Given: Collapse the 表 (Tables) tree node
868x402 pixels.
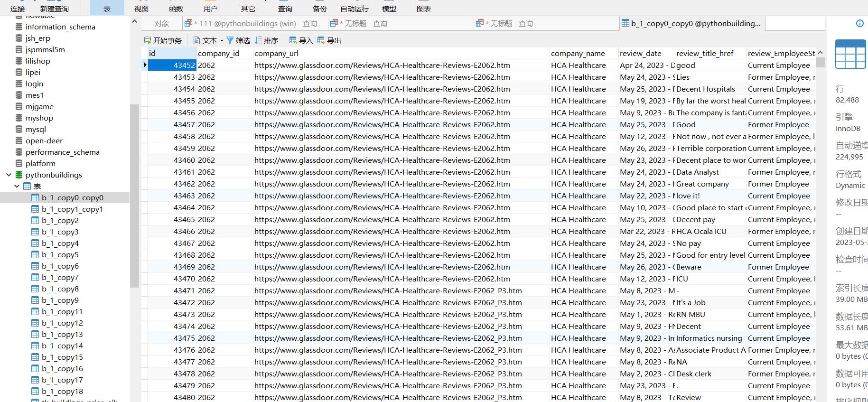Looking at the screenshot, I should [17, 187].
